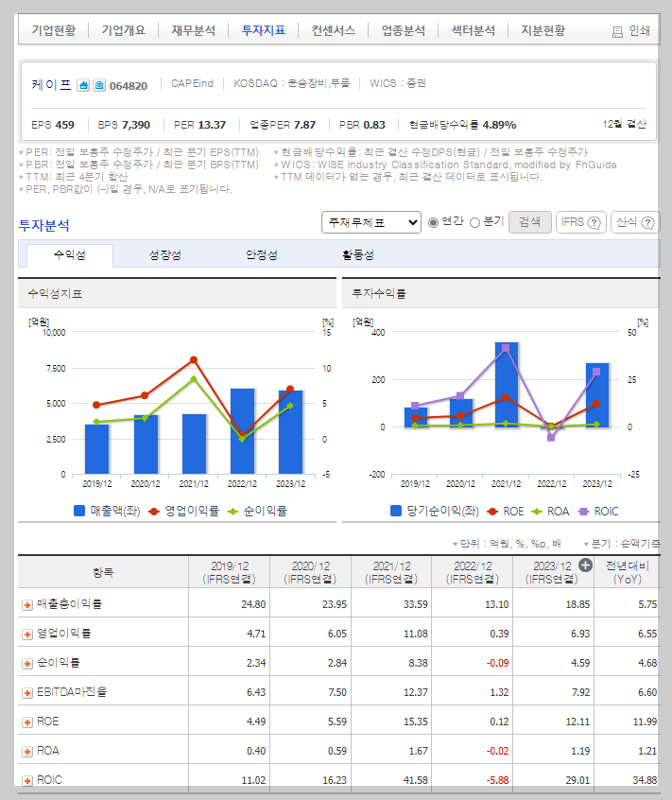
Task: Click the 투자분석 section heading
Action: pos(44,225)
